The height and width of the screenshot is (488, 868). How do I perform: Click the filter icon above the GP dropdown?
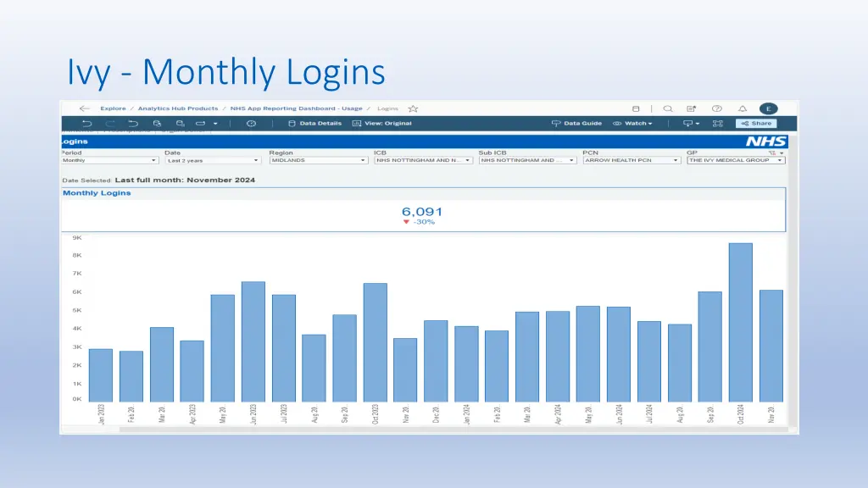772,152
